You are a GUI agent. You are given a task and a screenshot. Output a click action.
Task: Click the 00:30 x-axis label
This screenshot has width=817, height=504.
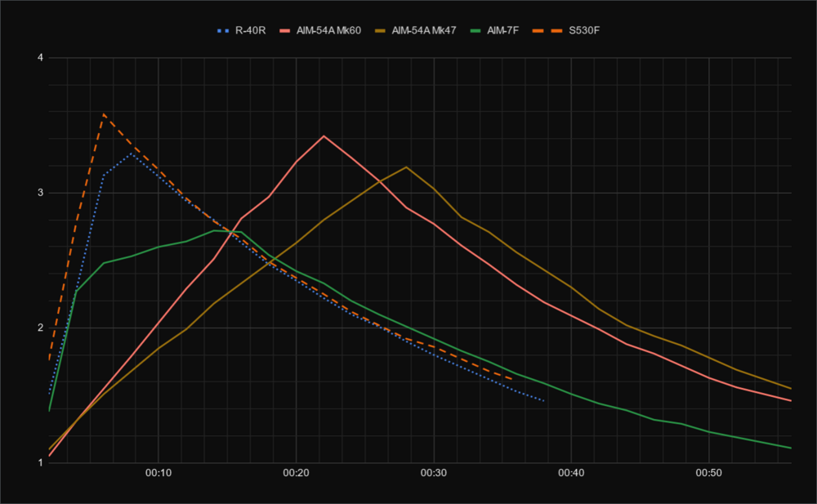point(434,473)
